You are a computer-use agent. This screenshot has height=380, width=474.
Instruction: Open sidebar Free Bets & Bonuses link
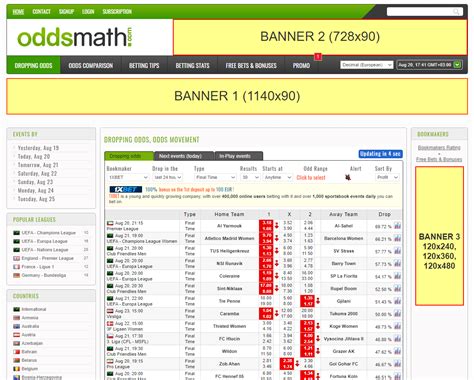tap(439, 159)
